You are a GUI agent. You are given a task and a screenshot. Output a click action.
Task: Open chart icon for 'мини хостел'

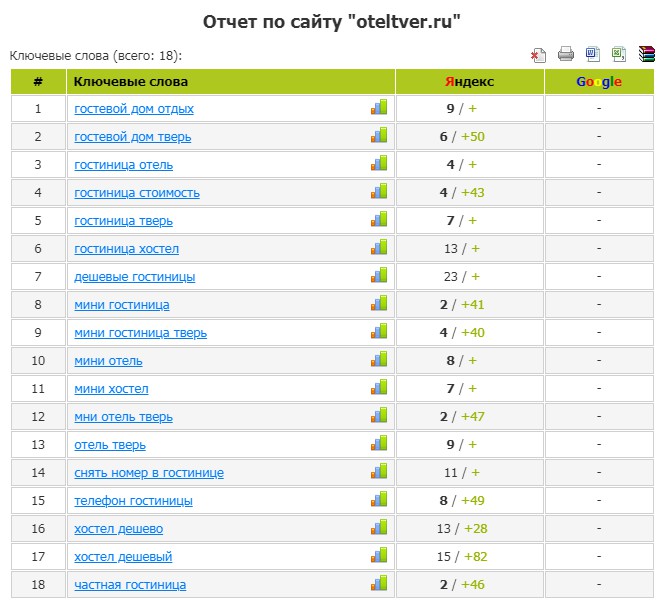379,387
